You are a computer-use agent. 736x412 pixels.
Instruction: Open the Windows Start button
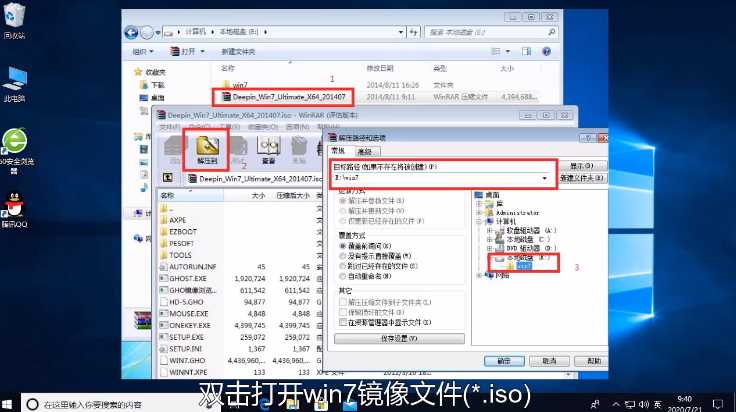[x=7, y=404]
